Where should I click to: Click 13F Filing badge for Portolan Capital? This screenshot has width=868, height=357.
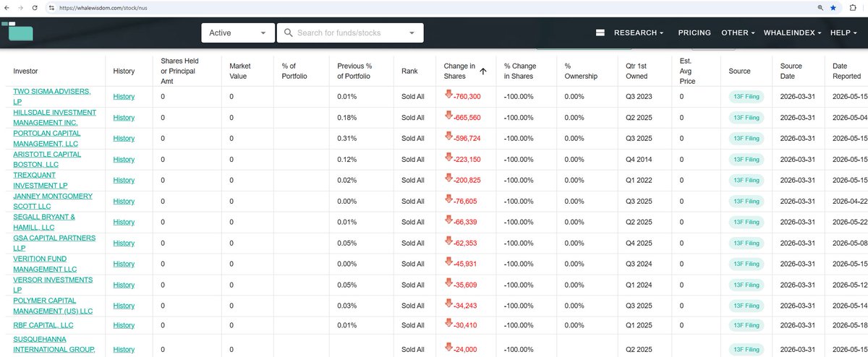[746, 138]
